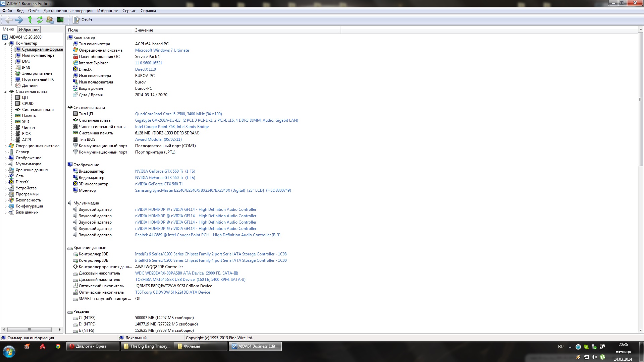Click the blue Forward arrow toolbar icon
Image resolution: width=644 pixels, height=362 pixels.
click(x=19, y=20)
